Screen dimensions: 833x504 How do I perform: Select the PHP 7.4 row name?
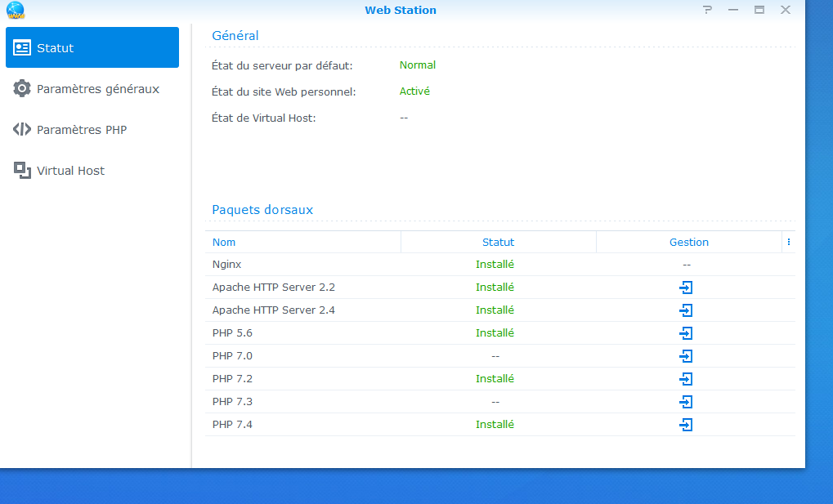[232, 425]
